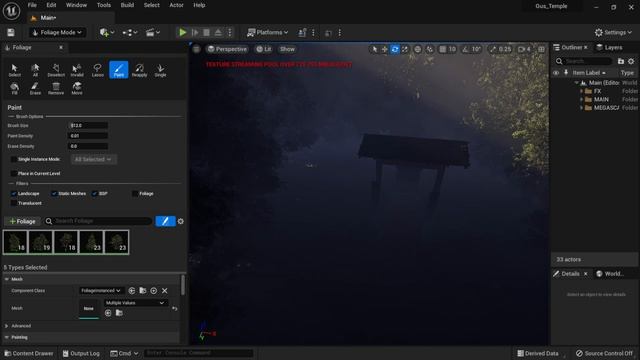640x360 pixels.
Task: Uncheck the Landscape filter
Action: 13,193
